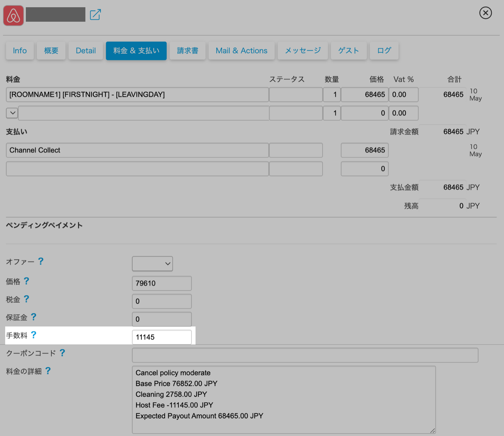Click the help icon beside 保証金

click(x=33, y=317)
